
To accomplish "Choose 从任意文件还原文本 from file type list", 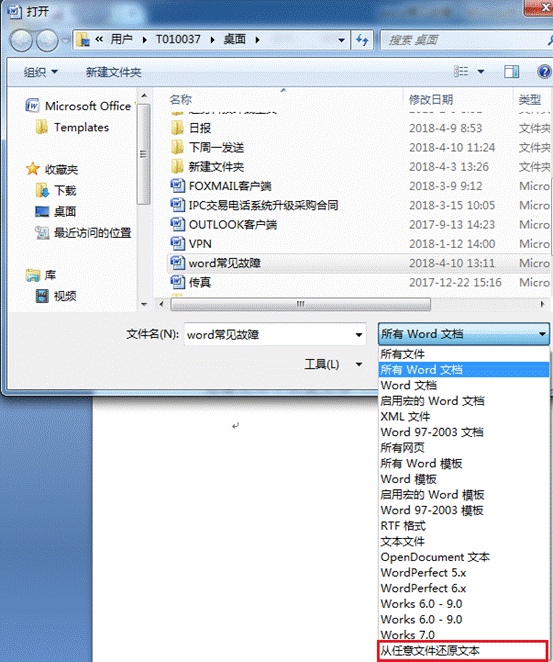I will (463, 650).
